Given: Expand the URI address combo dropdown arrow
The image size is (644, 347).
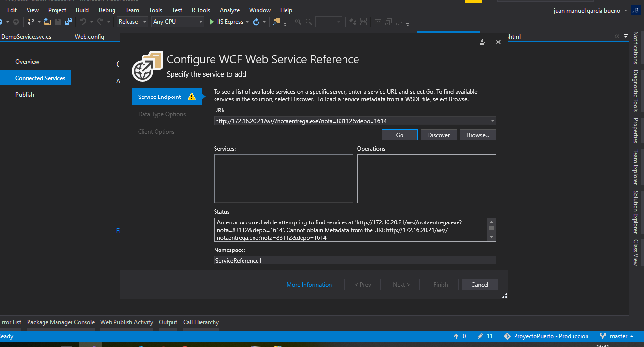Looking at the screenshot, I should click(492, 121).
